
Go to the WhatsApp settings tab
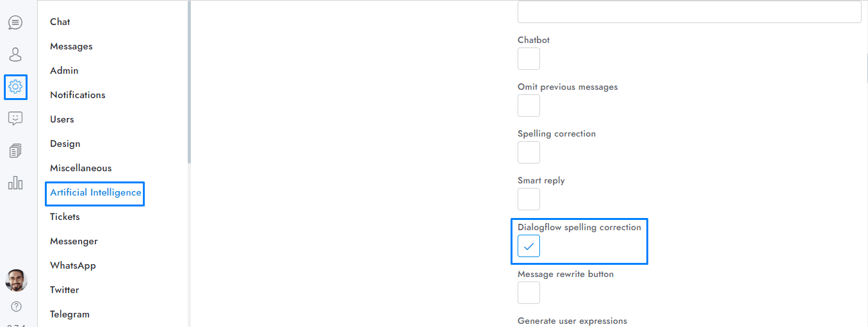(x=73, y=265)
